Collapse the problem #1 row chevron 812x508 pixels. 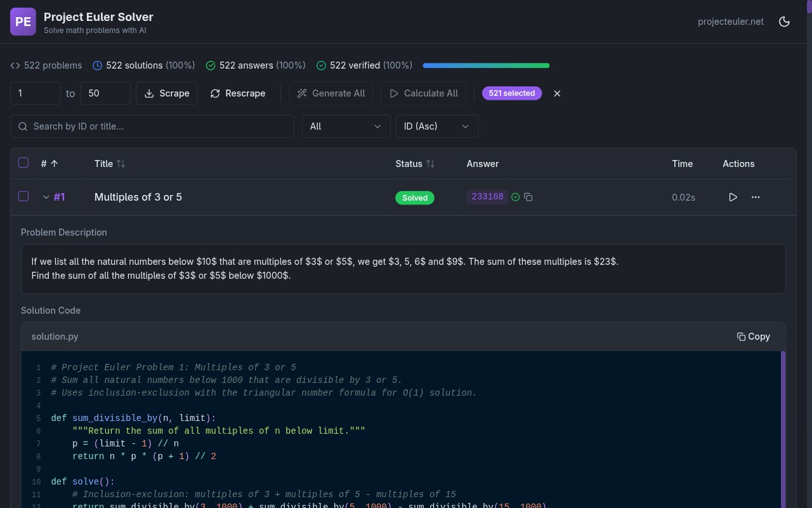pos(46,197)
